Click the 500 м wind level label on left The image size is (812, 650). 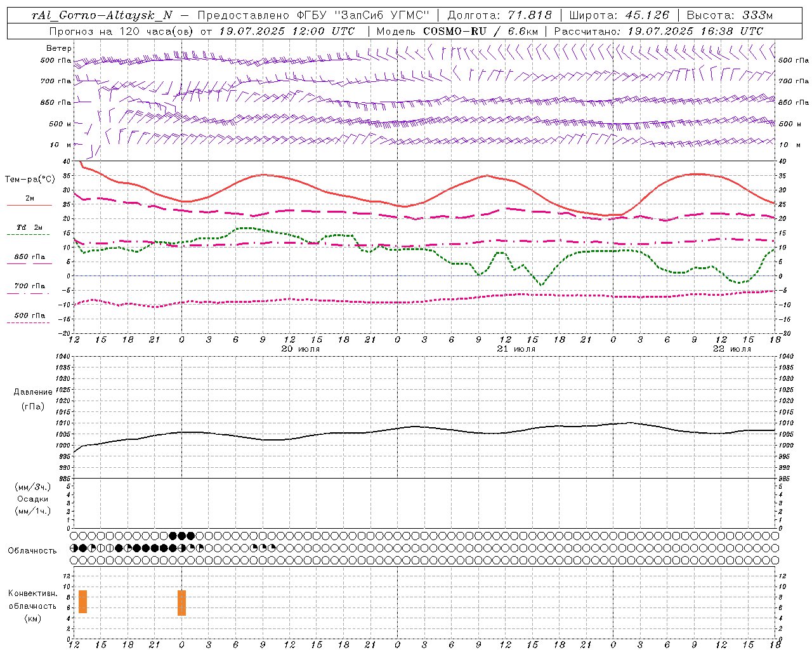coord(60,124)
